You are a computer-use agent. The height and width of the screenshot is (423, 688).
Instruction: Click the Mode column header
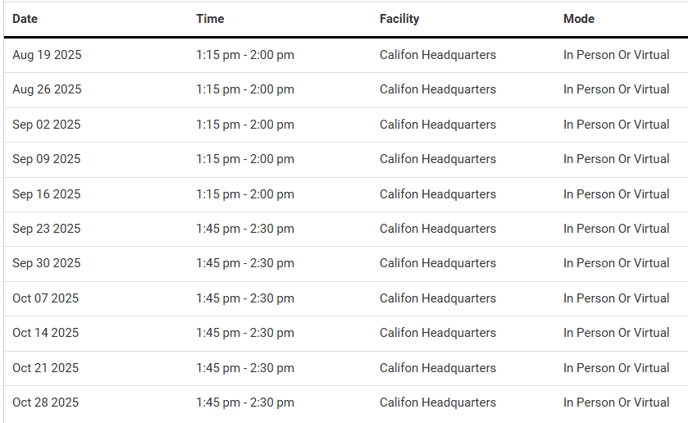579,19
